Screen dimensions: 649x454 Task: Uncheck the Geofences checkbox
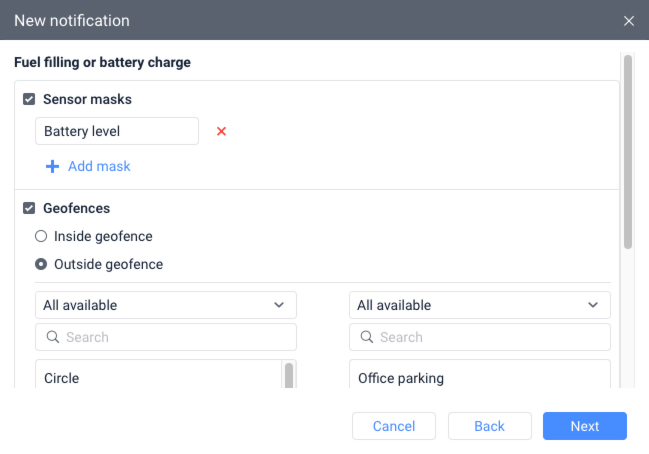pyautogui.click(x=29, y=209)
